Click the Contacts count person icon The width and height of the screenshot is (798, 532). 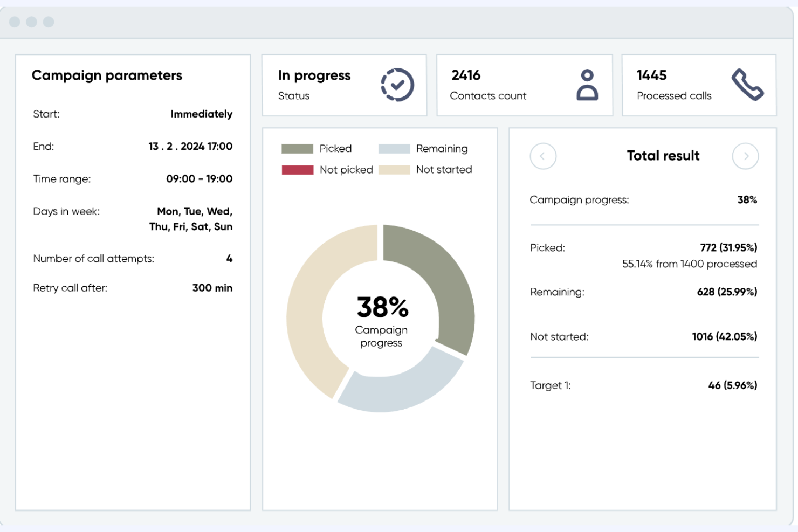(x=587, y=85)
